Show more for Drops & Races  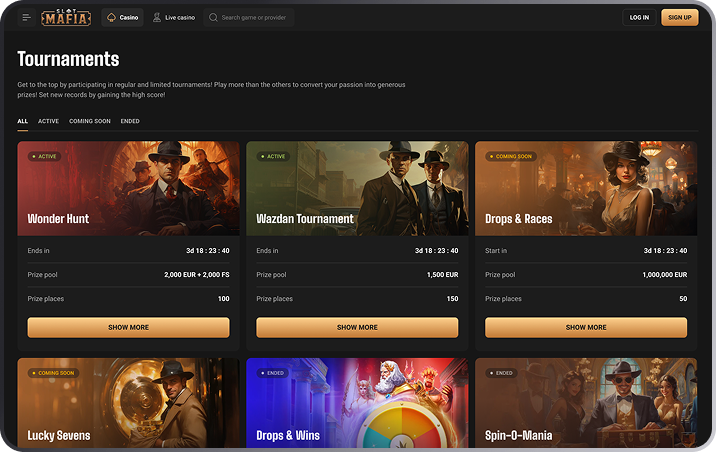pos(586,327)
